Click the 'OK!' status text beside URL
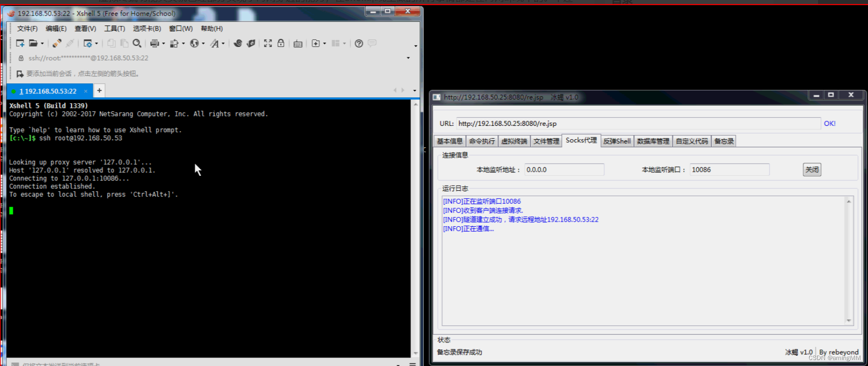Image resolution: width=868 pixels, height=366 pixels. [830, 123]
